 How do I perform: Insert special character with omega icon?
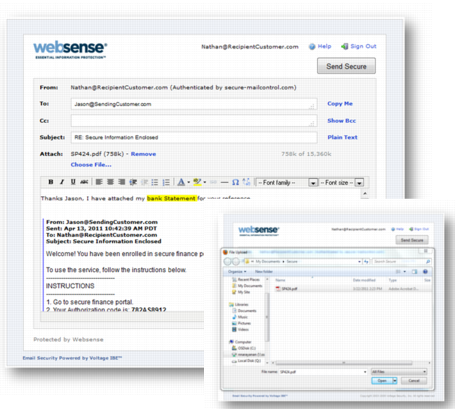(235, 182)
